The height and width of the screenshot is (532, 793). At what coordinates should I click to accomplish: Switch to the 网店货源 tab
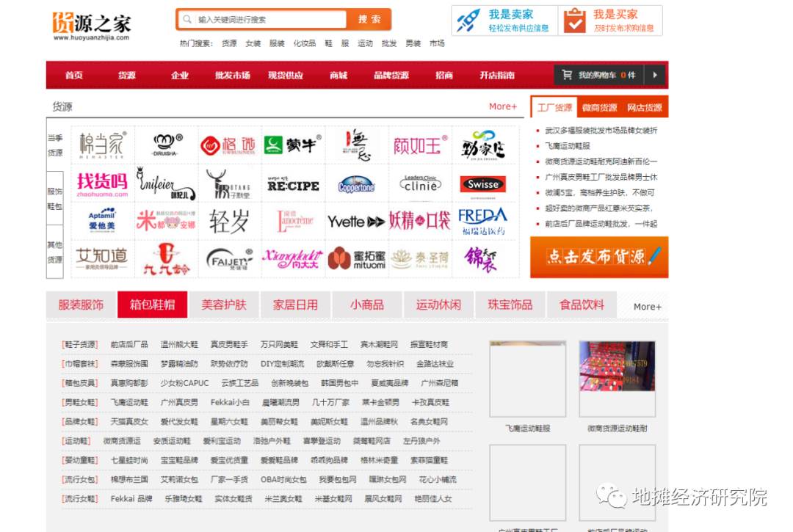pyautogui.click(x=645, y=108)
